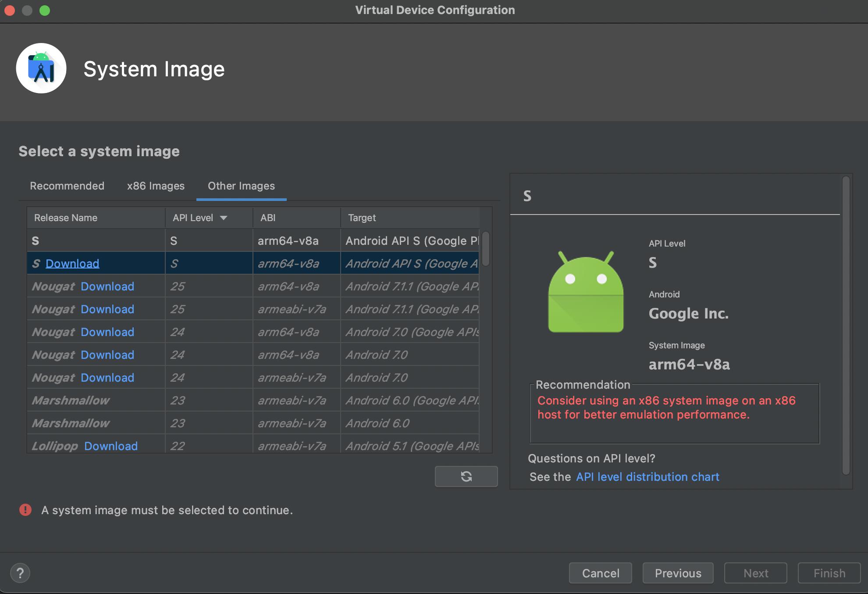Click the system image table scrollbar
The width and height of the screenshot is (868, 594).
tap(485, 249)
